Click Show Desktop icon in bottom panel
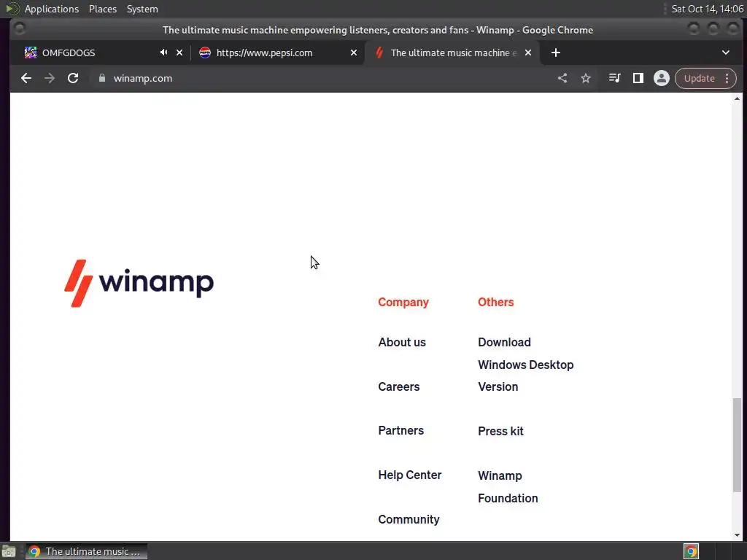Image resolution: width=747 pixels, height=560 pixels. [x=9, y=551]
